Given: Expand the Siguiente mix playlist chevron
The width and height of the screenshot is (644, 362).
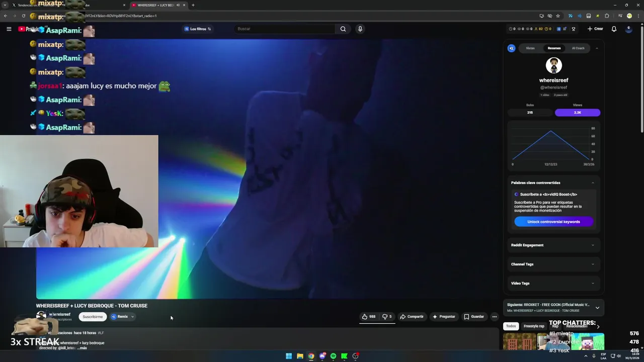Looking at the screenshot, I should pyautogui.click(x=597, y=308).
